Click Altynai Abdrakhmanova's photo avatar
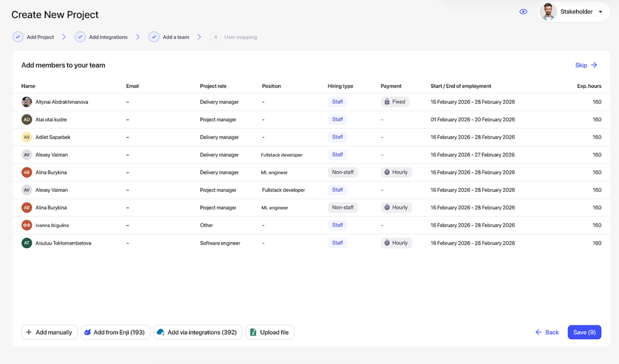619x364 pixels. tap(26, 102)
